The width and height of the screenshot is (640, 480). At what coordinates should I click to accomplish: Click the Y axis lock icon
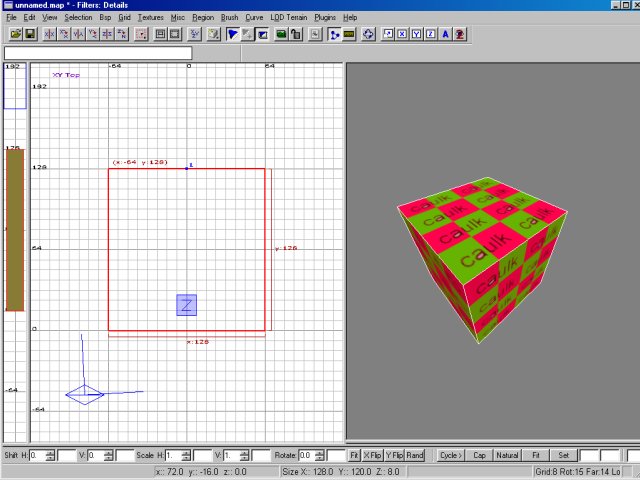[x=417, y=34]
